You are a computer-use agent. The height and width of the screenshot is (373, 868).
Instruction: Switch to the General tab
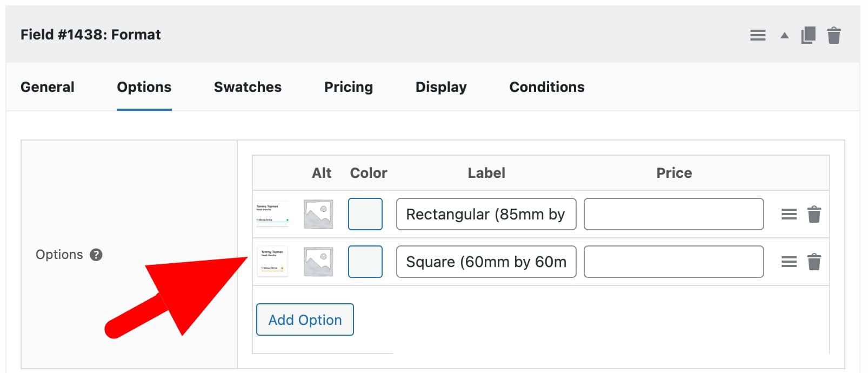point(47,87)
